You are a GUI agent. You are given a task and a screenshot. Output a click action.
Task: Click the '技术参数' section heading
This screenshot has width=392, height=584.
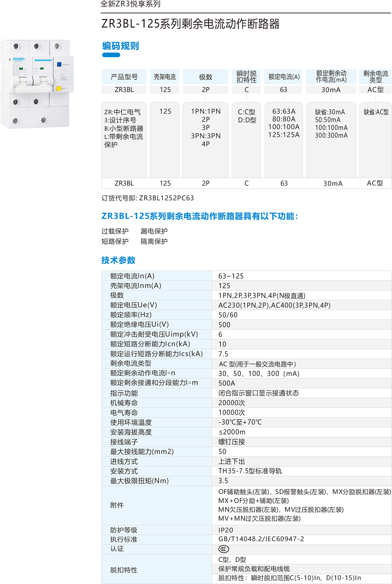coord(118,260)
